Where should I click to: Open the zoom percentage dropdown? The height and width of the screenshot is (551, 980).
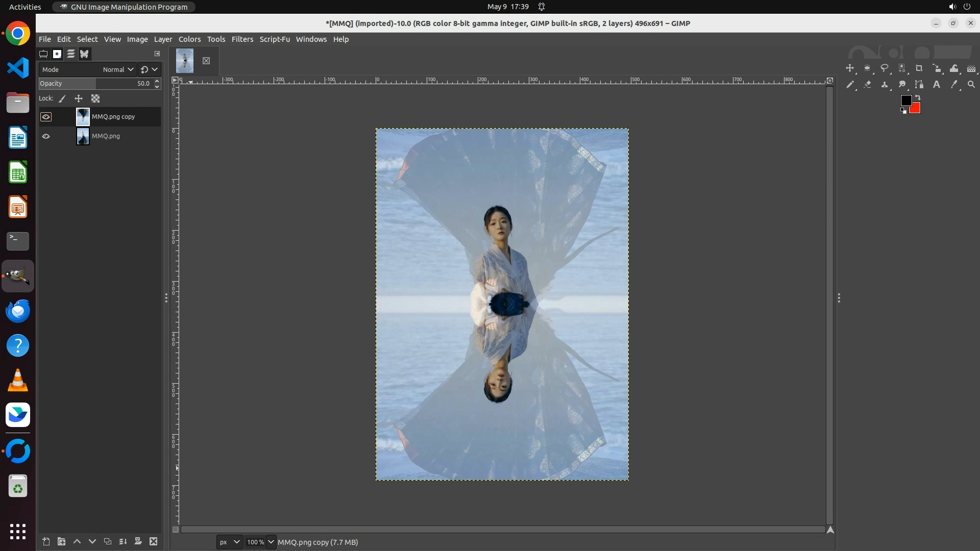click(271, 542)
